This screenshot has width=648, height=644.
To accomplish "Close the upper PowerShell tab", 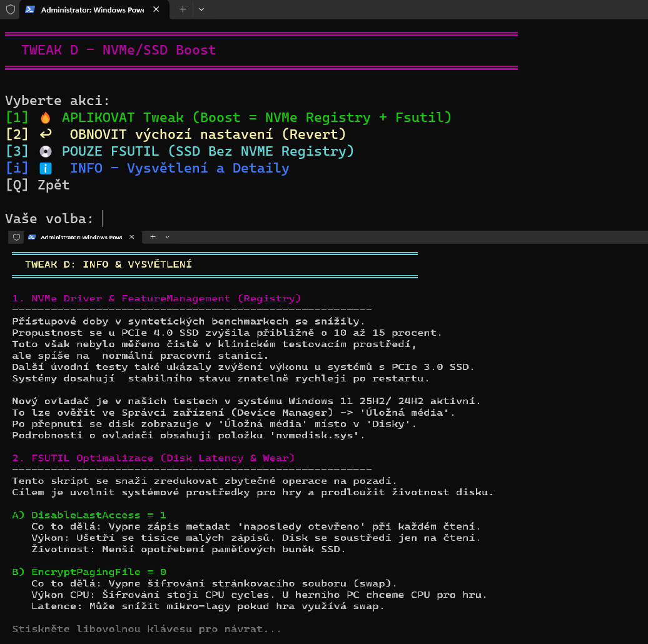I will click(x=156, y=9).
